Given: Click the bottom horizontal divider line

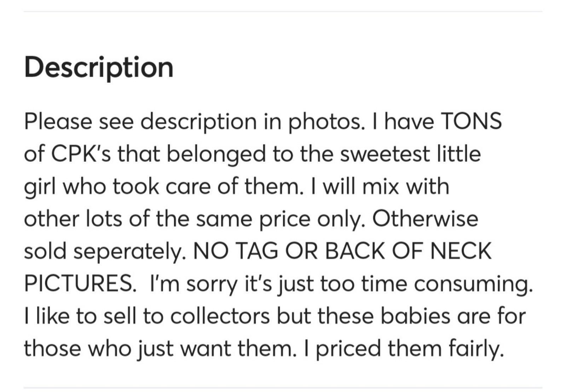Looking at the screenshot, I should [283, 387].
